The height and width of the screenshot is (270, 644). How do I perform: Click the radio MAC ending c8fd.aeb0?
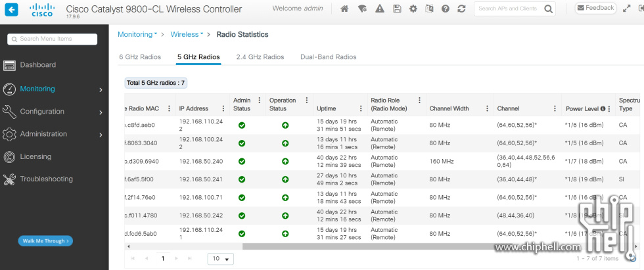[x=140, y=125]
